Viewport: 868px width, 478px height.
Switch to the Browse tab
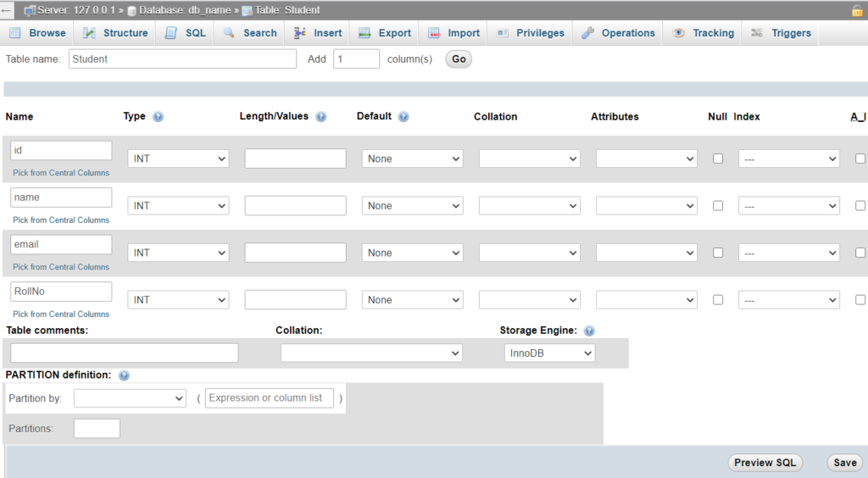coord(37,33)
